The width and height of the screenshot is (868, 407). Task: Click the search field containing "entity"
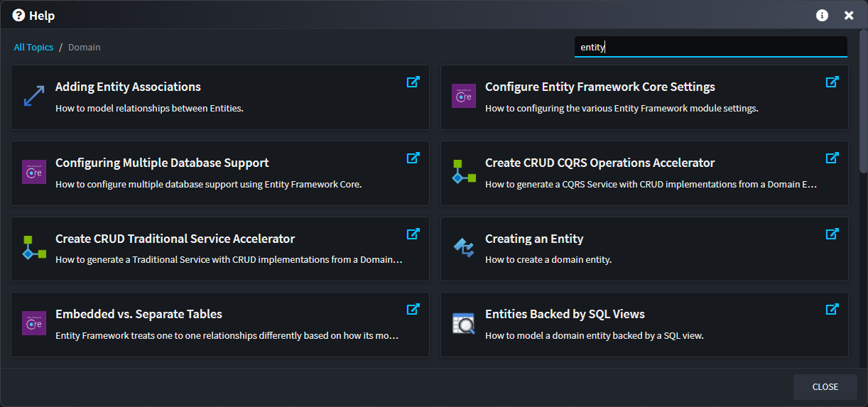pyautogui.click(x=710, y=47)
